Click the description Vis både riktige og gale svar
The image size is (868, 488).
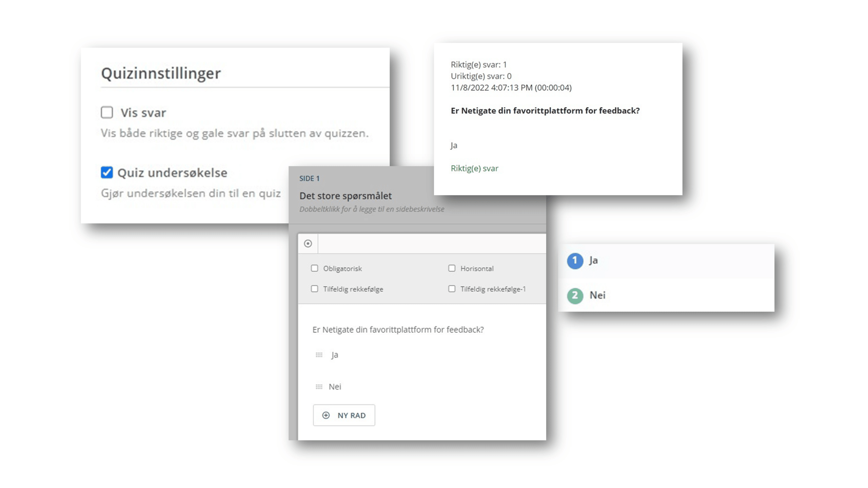(x=235, y=133)
